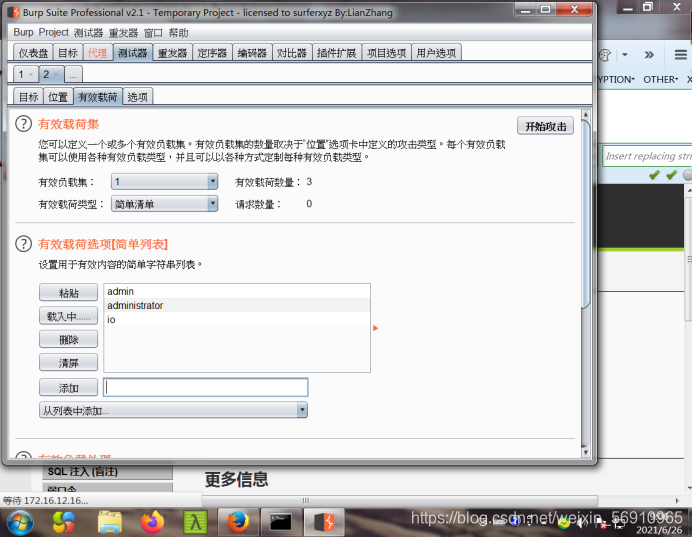Open the OTHER dropdown in Firefox HackBar
This screenshot has height=537, width=693.
[x=660, y=80]
